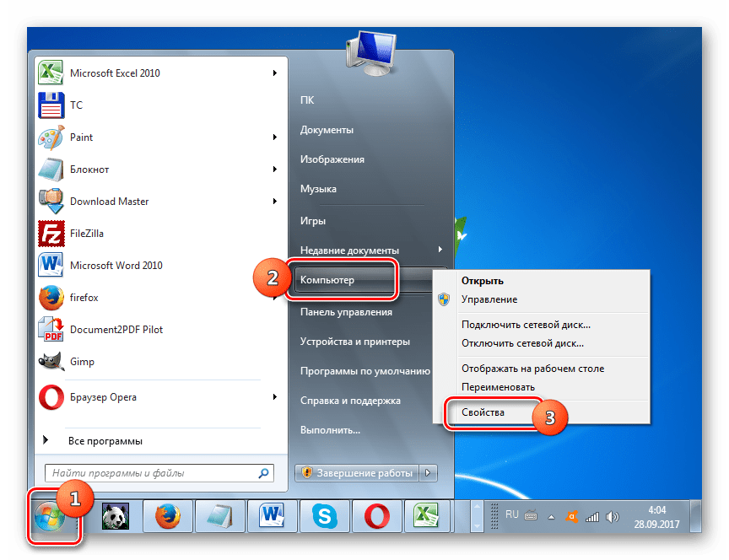Click Выполнить... in the Start menu

point(330,430)
